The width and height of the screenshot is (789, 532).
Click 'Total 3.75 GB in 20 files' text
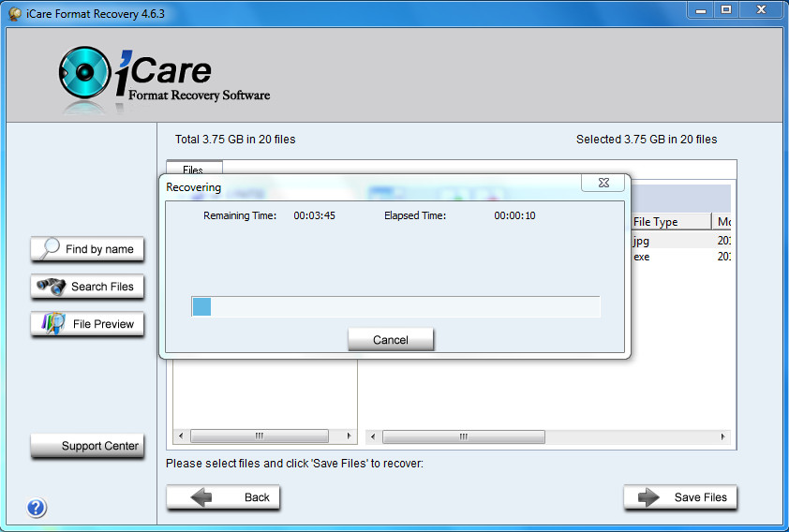pos(235,140)
